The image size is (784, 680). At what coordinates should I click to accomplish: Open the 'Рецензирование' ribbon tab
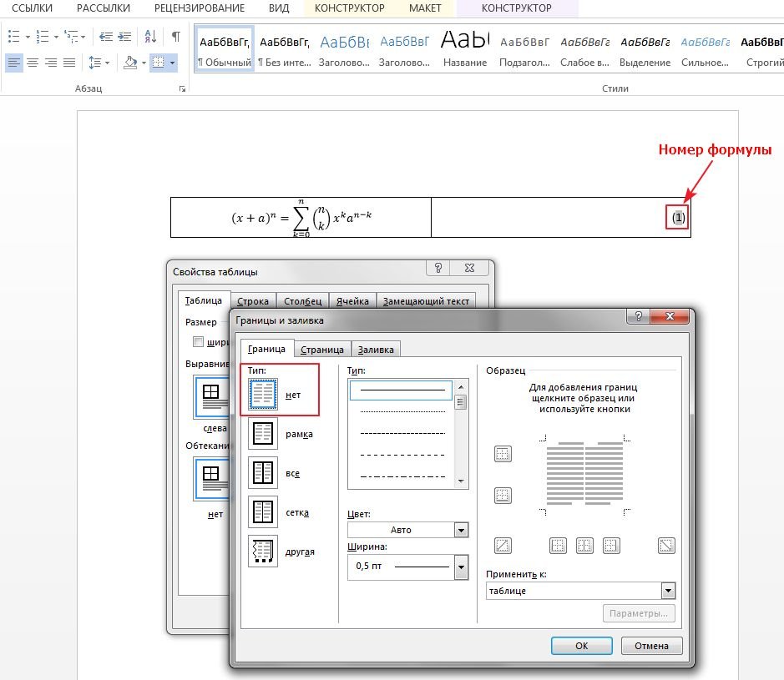point(200,8)
